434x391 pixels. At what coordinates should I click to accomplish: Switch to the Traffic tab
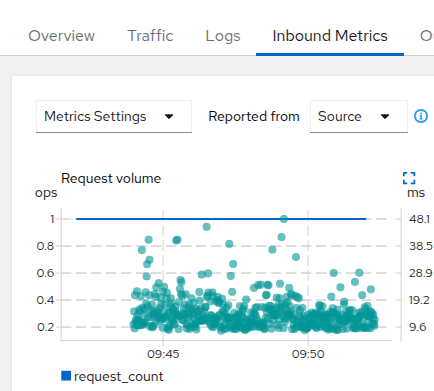click(150, 36)
